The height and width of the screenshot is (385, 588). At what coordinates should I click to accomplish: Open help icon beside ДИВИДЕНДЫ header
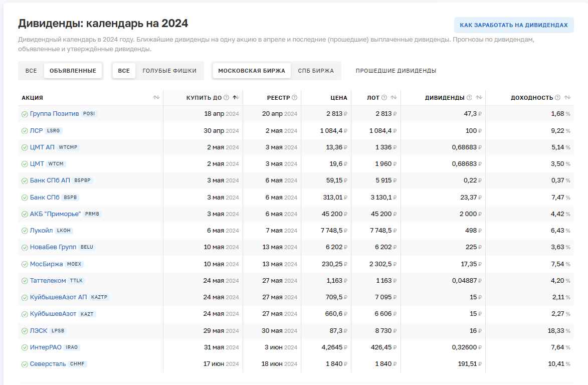pos(469,97)
